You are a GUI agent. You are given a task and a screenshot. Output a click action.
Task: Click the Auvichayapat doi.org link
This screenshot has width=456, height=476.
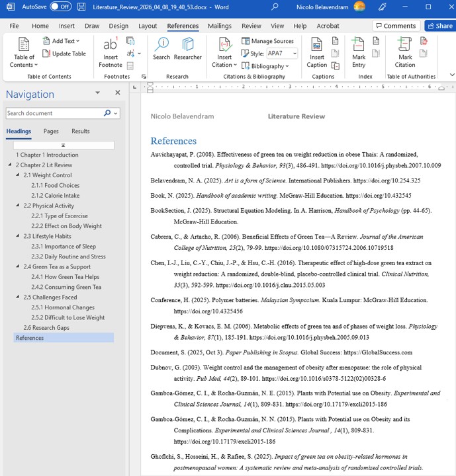coord(381,166)
